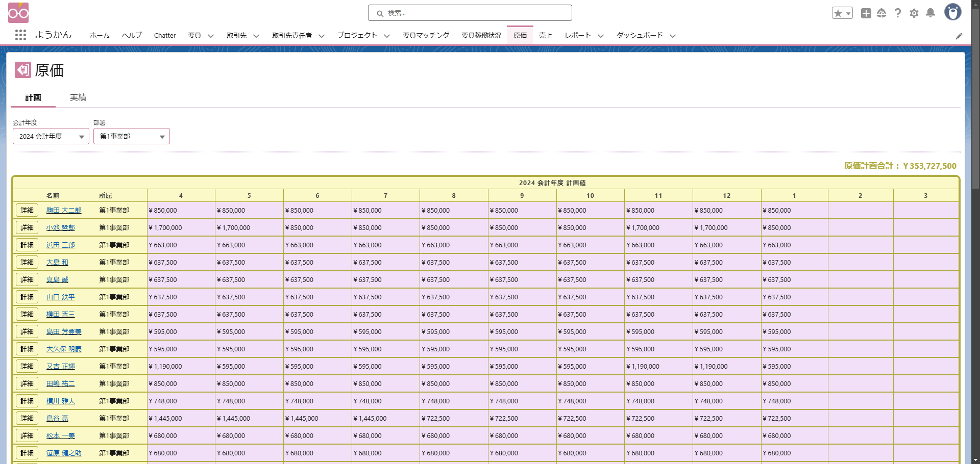Open the ヘルプ tab
Viewport: 980px width, 464px height.
[132, 35]
